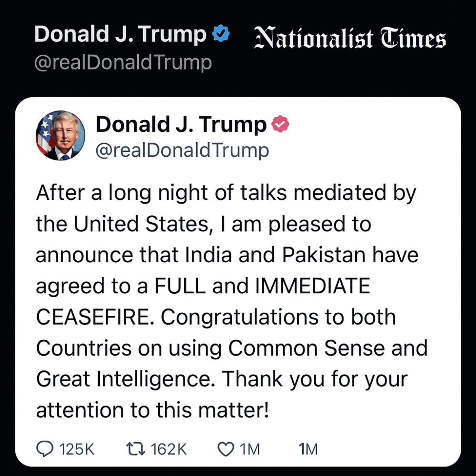Screen dimensions: 476x476
Task: Click the @realDonaldTrump handle inside the tweet card
Action: point(182,150)
